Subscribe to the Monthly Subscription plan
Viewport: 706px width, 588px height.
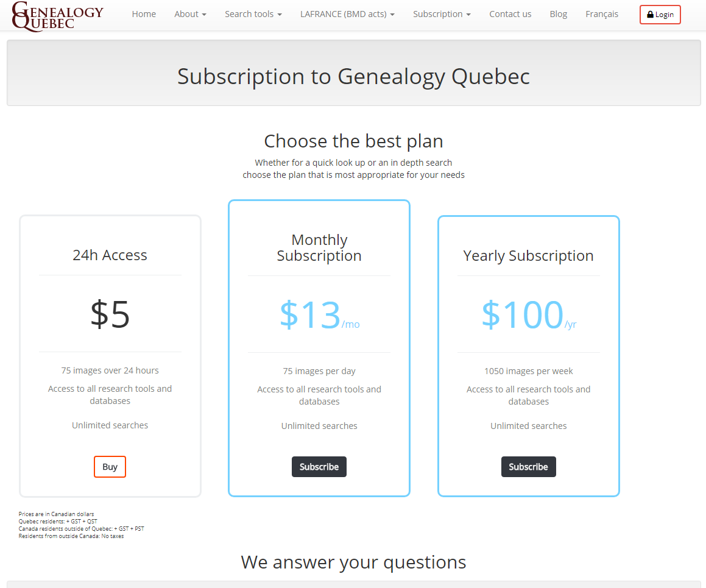[319, 466]
